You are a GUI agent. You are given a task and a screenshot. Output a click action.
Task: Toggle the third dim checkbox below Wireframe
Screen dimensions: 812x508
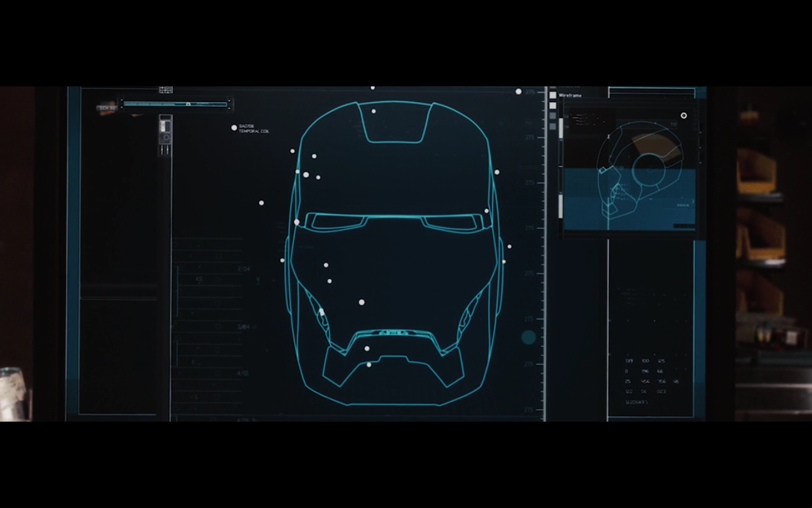[553, 116]
